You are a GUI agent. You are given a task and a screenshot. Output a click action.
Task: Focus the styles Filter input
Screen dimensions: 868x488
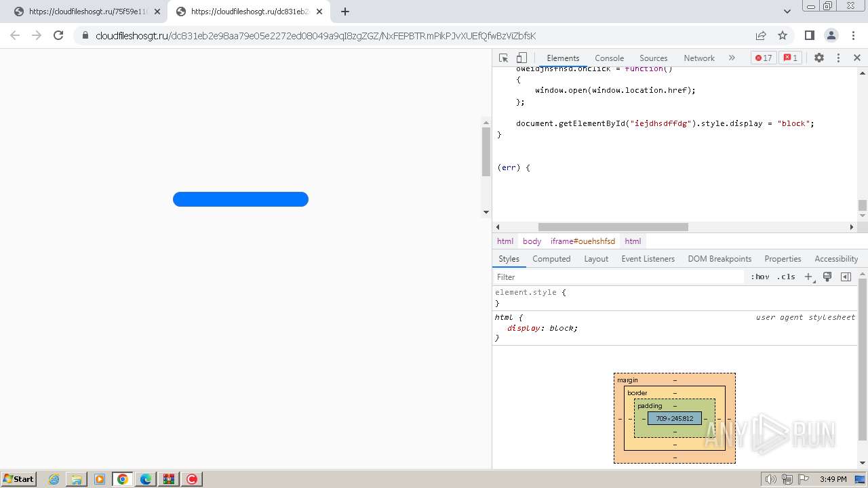[x=618, y=277]
